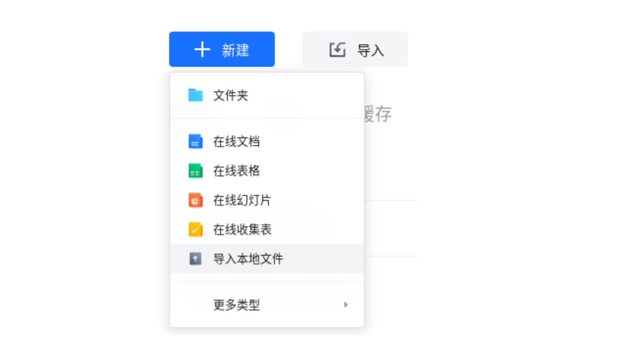Choose 在线表格 menu item

coord(267,171)
